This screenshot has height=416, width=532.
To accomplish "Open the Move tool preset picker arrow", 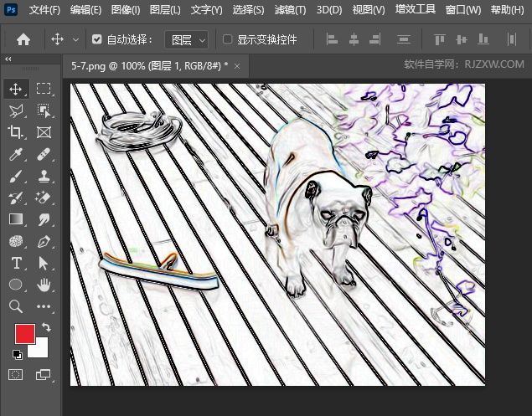I will click(x=76, y=40).
